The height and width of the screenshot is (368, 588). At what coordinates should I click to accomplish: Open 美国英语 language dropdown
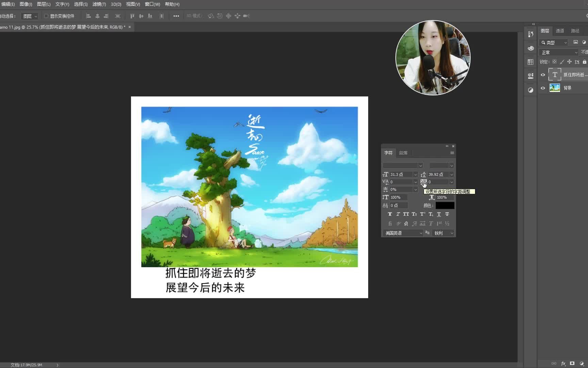coord(403,233)
